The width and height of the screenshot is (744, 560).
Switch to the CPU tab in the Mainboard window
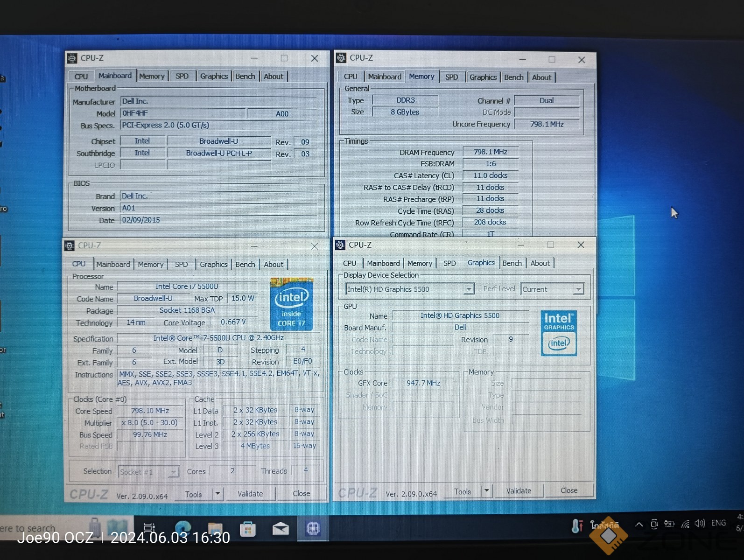tap(81, 77)
